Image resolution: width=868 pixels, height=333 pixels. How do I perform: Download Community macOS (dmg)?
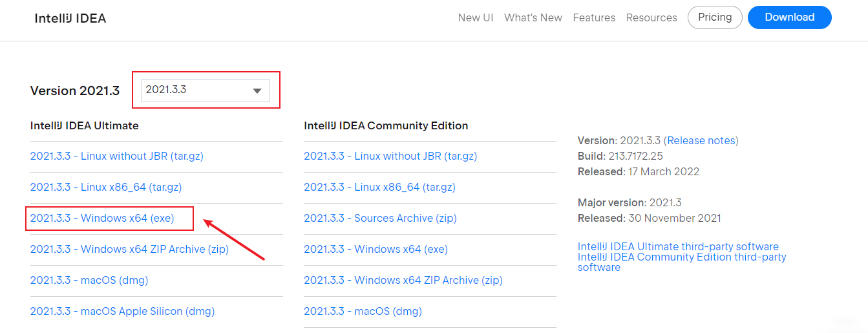click(x=363, y=312)
